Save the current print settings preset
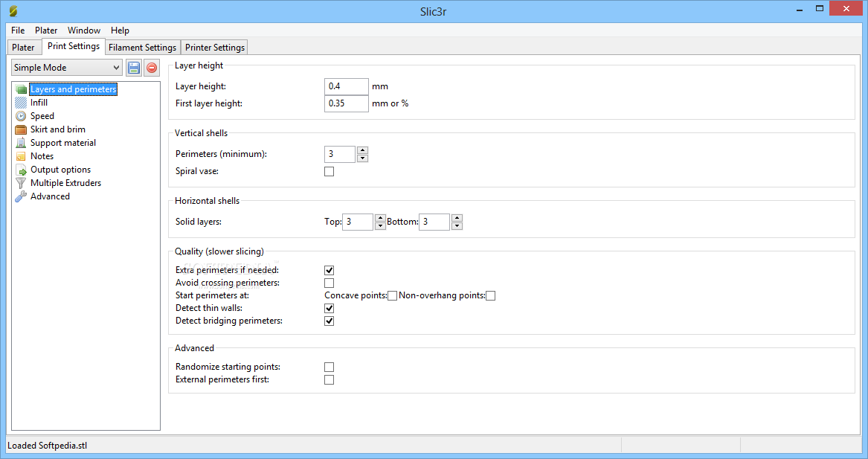Screen dimensions: 868x459 pos(133,68)
